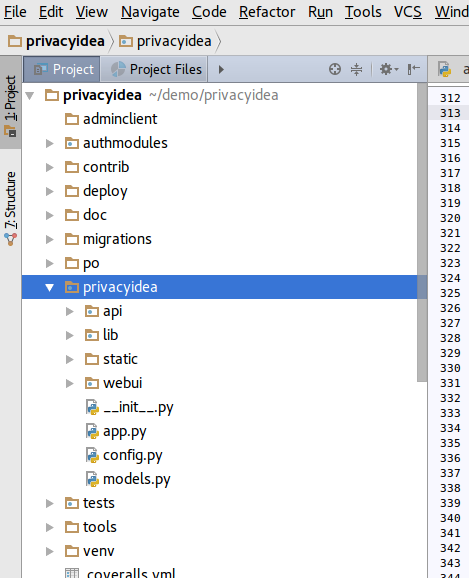Open the Refactor menu

(x=267, y=12)
